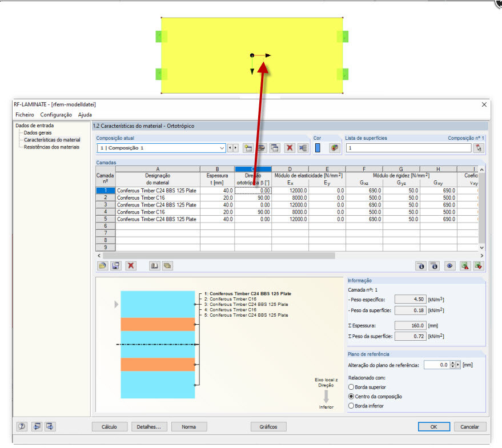Click the blue color swatch under Cor

click(x=318, y=148)
